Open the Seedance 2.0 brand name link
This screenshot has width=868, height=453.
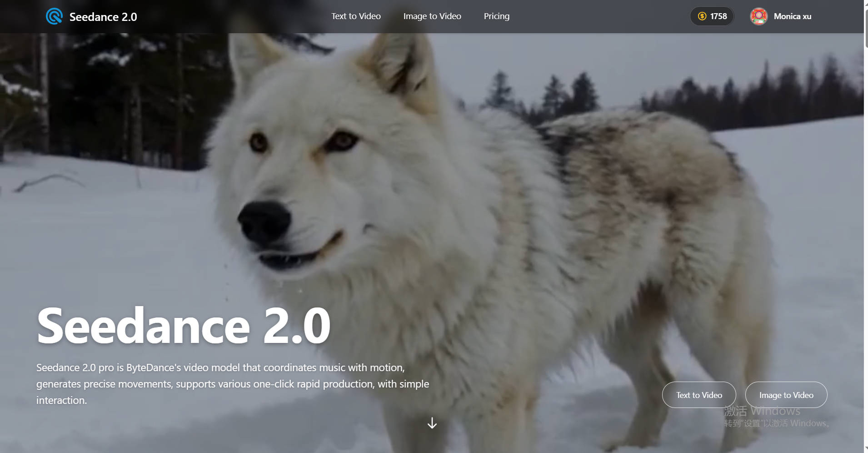(x=103, y=17)
